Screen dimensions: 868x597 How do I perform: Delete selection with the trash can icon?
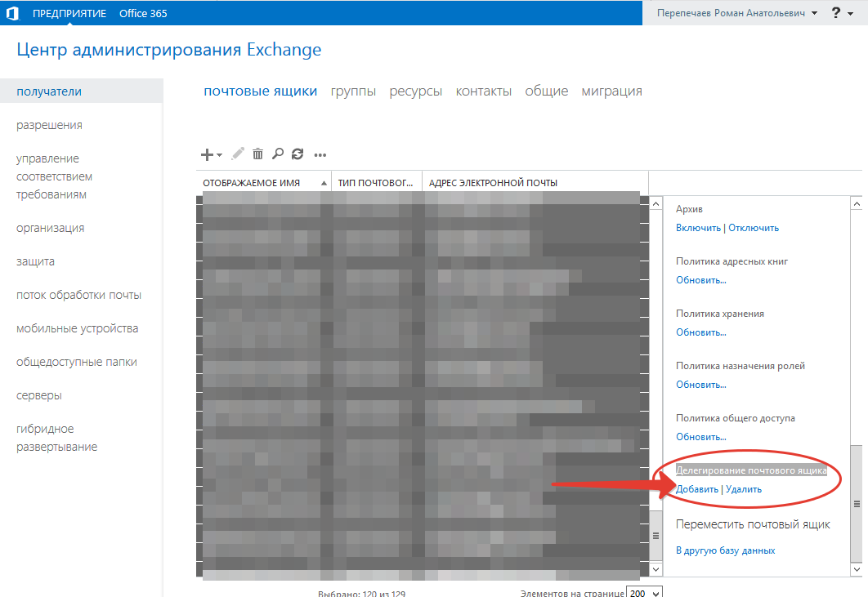[257, 154]
